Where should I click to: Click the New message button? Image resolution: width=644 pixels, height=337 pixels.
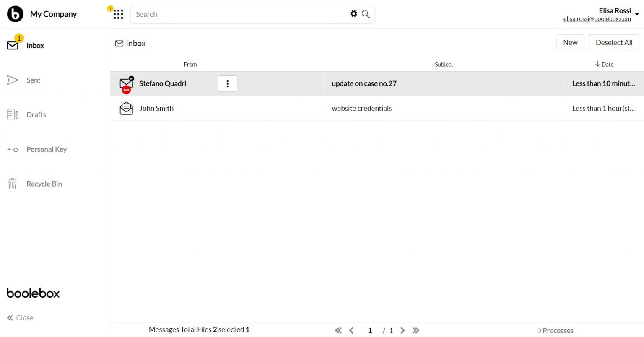point(570,42)
